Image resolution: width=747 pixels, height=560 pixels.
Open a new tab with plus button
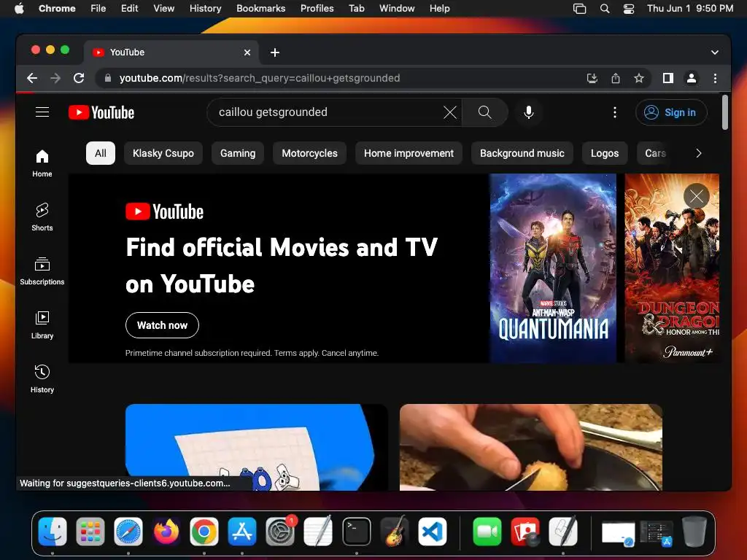coord(275,52)
